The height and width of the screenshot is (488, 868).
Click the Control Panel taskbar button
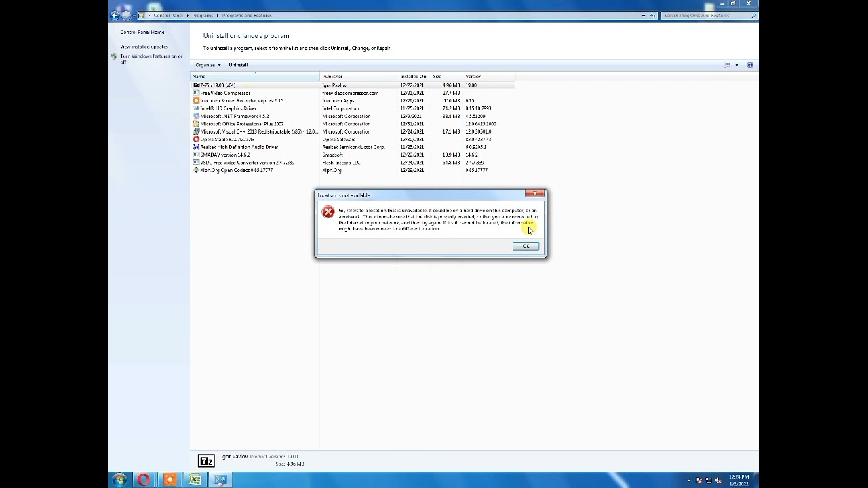[x=220, y=480]
